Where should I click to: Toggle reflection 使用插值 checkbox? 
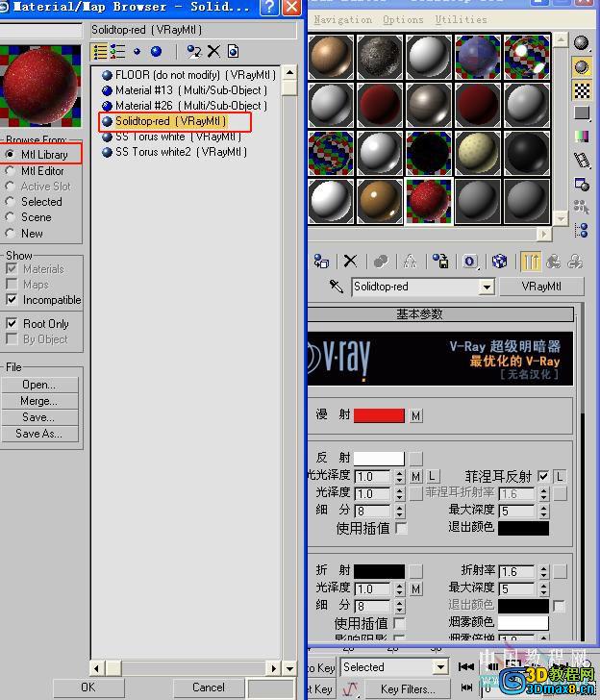(401, 529)
